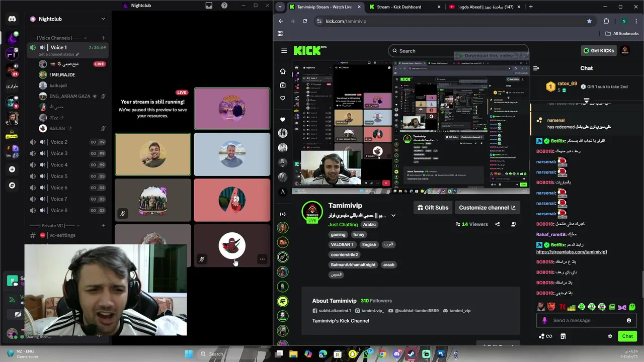
Task: Open streamlabs.com/tamimivip1 link in chat
Action: coord(572,252)
